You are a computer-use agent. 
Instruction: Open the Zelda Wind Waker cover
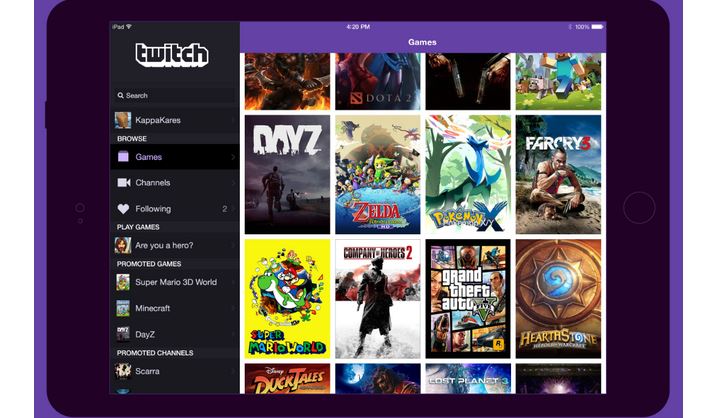pos(378,175)
